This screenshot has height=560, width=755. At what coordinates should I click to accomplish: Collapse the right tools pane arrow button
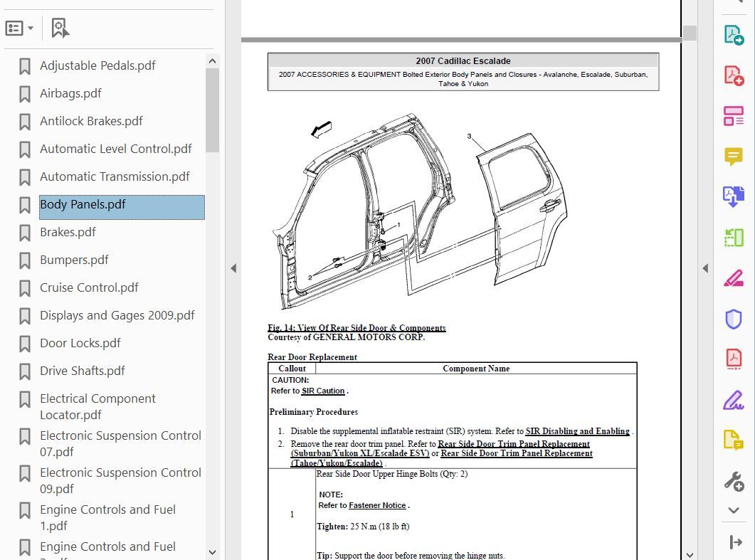tap(735, 542)
